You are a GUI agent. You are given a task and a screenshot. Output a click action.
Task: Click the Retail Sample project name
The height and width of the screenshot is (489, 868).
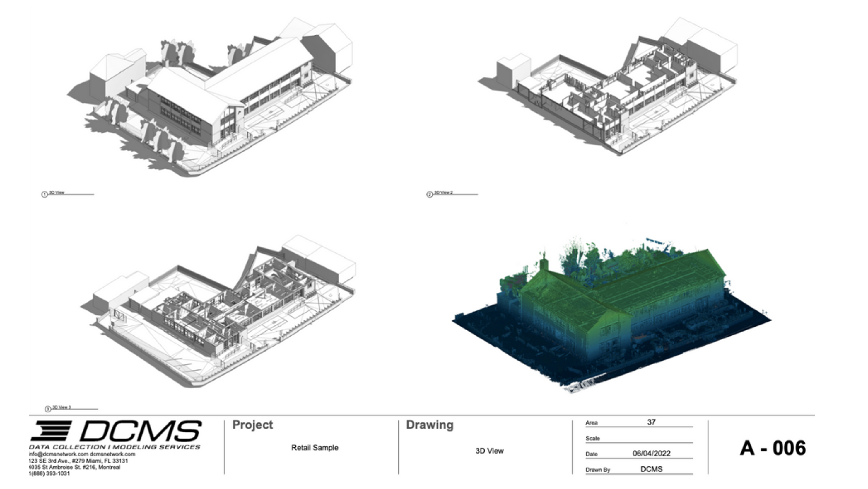point(315,448)
